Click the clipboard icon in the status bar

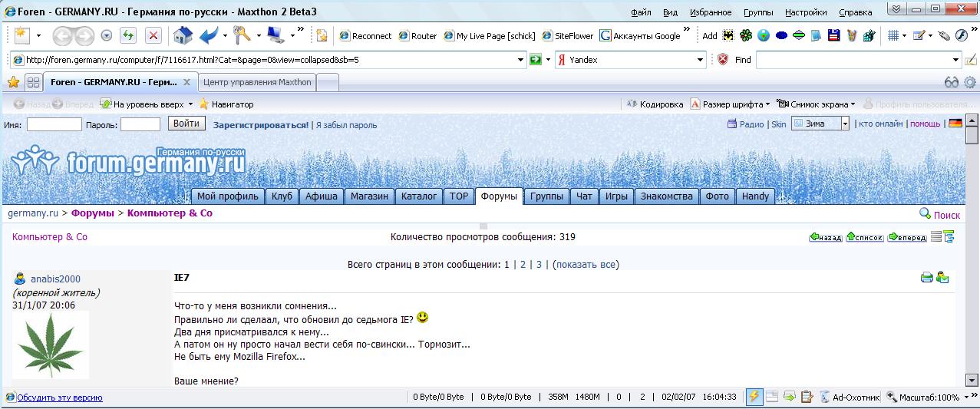(x=806, y=397)
